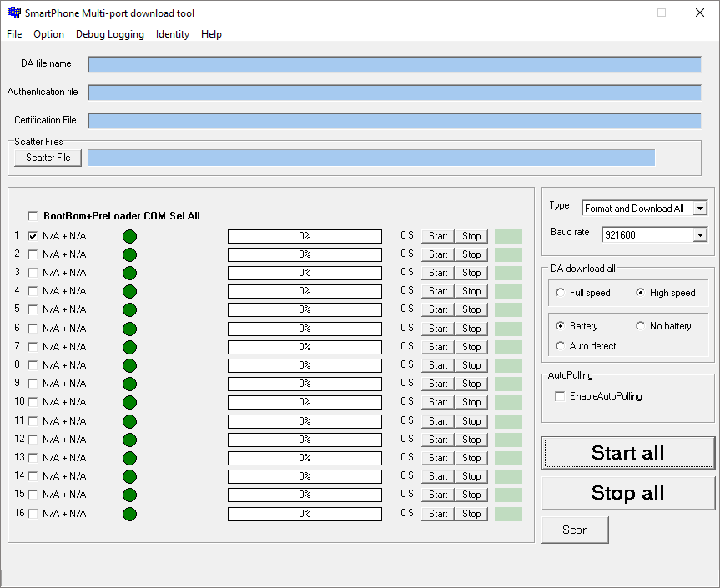
Task: Open the Baud rate dropdown showing 921600
Action: [654, 235]
